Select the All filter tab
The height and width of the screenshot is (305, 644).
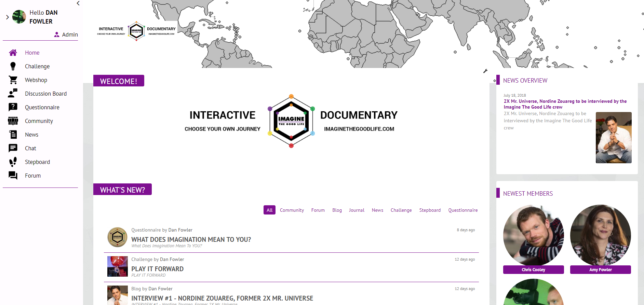click(269, 210)
